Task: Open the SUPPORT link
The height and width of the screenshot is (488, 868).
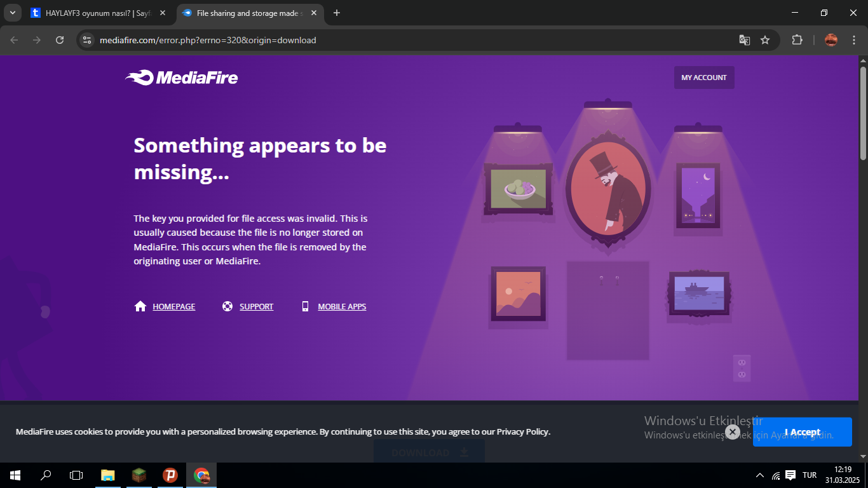Action: 256,306
